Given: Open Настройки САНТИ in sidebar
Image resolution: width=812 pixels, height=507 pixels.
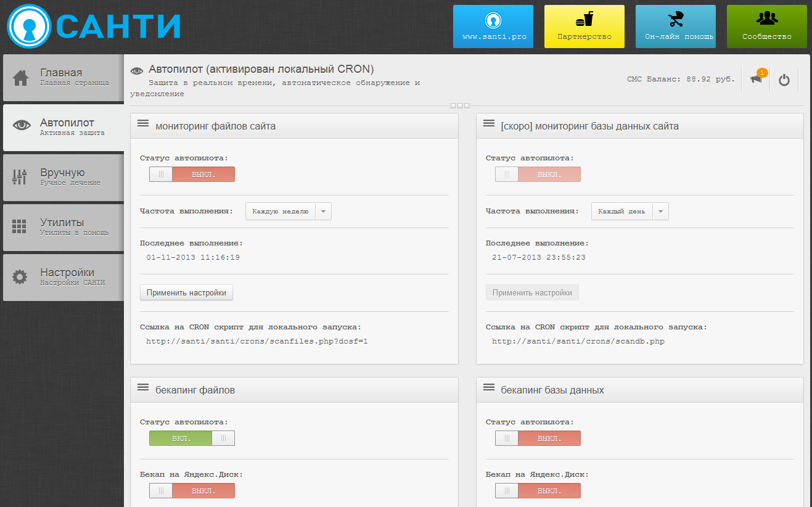Looking at the screenshot, I should (64, 278).
